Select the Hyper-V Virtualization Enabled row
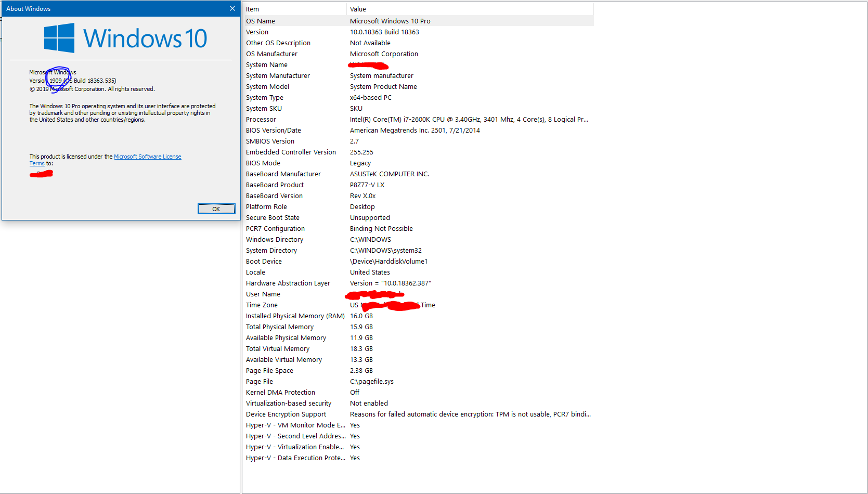The width and height of the screenshot is (868, 494). (x=418, y=447)
